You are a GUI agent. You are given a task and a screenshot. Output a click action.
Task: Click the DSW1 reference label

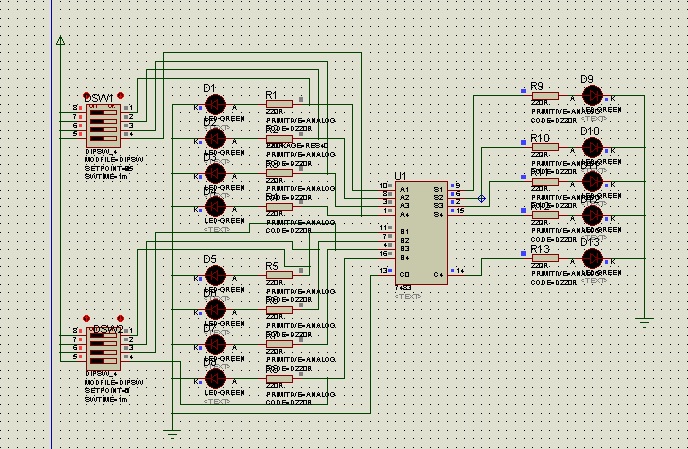tap(99, 98)
